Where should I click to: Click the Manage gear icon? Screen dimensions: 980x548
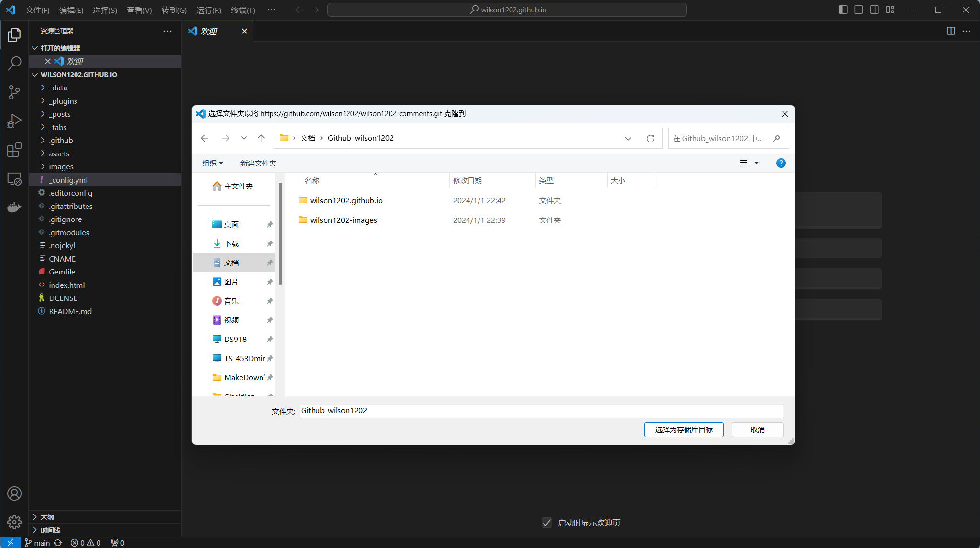[x=14, y=522]
